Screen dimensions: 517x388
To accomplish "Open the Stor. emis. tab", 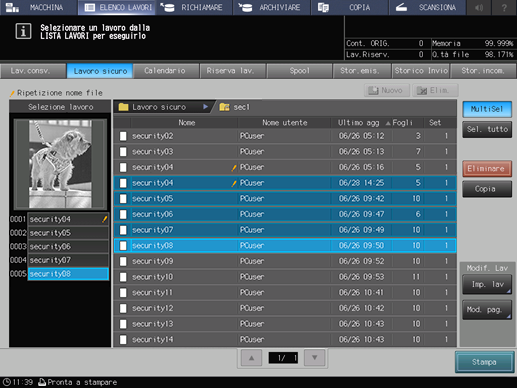I will [362, 71].
